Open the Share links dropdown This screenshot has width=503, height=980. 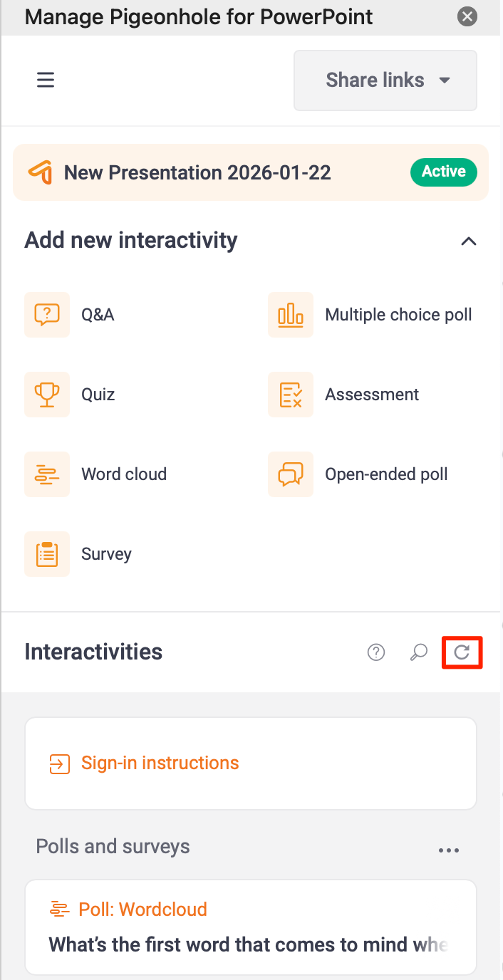click(x=385, y=80)
